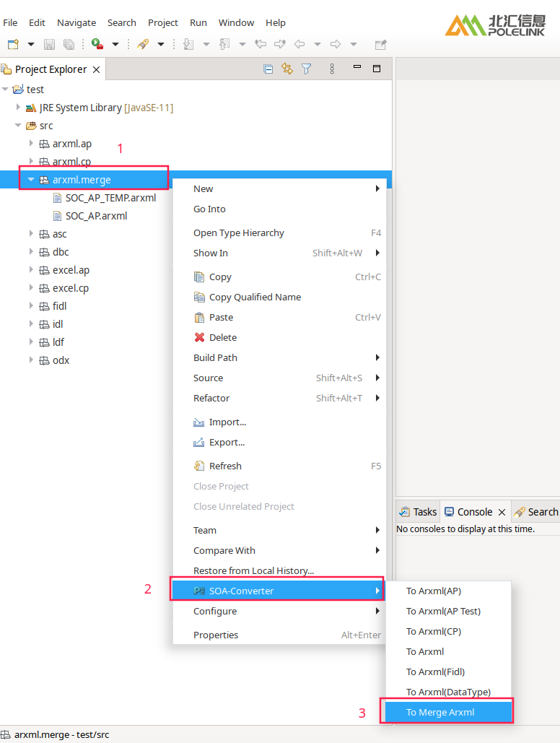This screenshot has height=743, width=560.
Task: Open the Window menu
Action: pyautogui.click(x=236, y=23)
